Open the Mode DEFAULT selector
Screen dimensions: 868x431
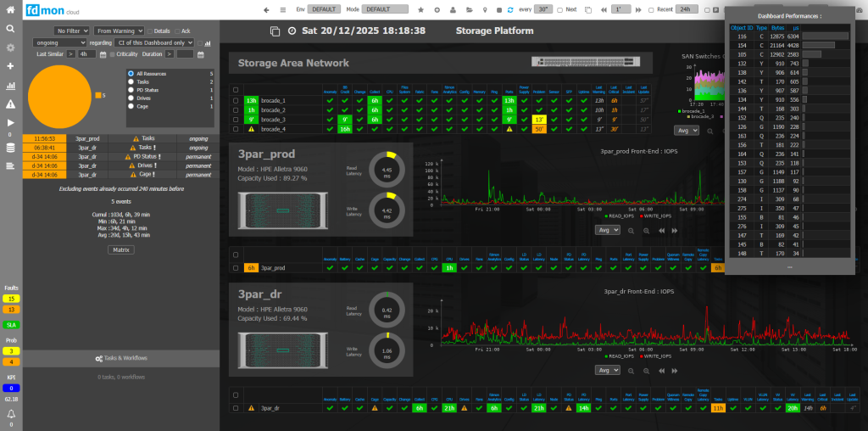pos(385,9)
